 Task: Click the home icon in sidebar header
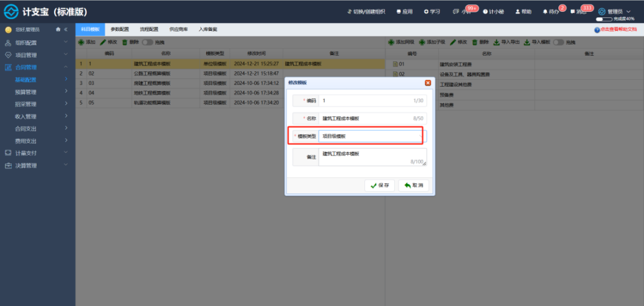pyautogui.click(x=58, y=30)
